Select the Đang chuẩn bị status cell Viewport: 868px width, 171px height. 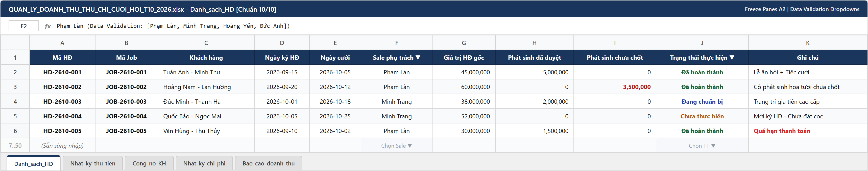702,101
